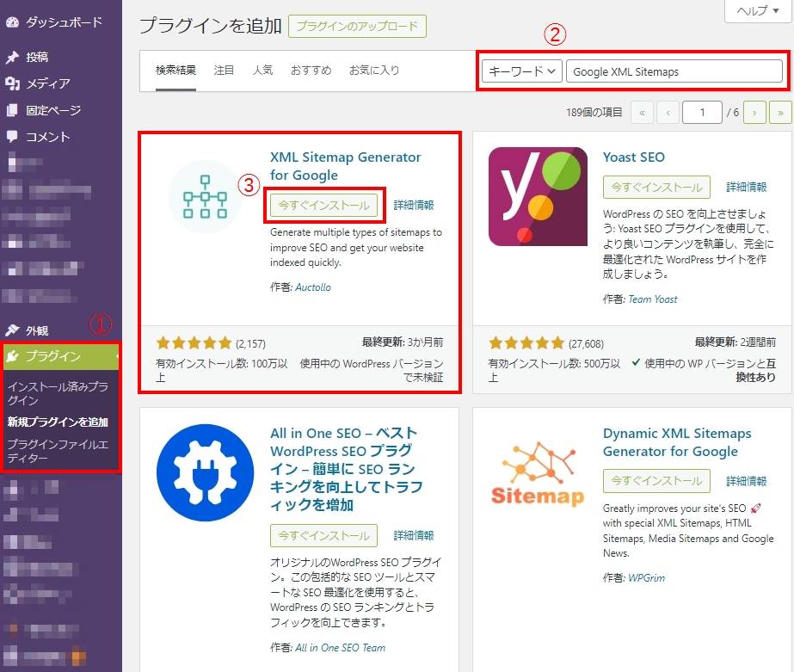Install XML Sitemap Generator for Google now
This screenshot has height=672, width=794.
coord(323,206)
